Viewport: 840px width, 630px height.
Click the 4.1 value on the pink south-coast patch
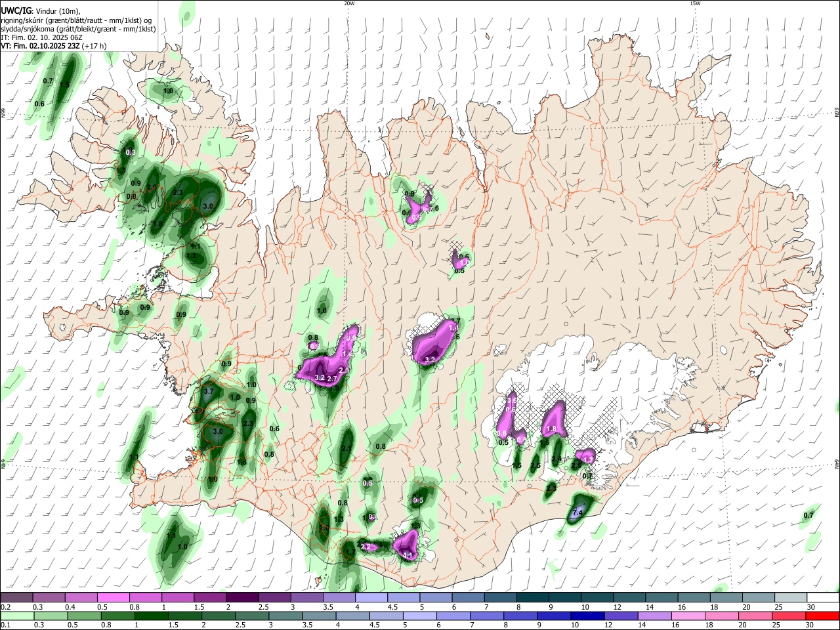(x=408, y=555)
